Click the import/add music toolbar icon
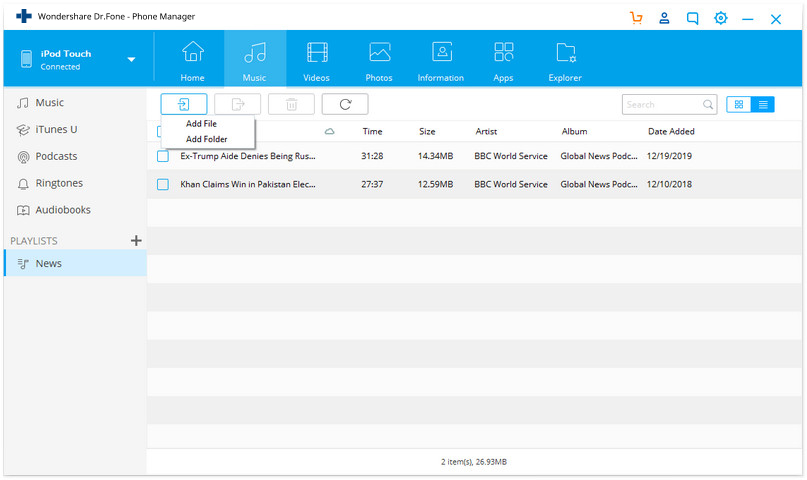The height and width of the screenshot is (480, 807). (184, 104)
